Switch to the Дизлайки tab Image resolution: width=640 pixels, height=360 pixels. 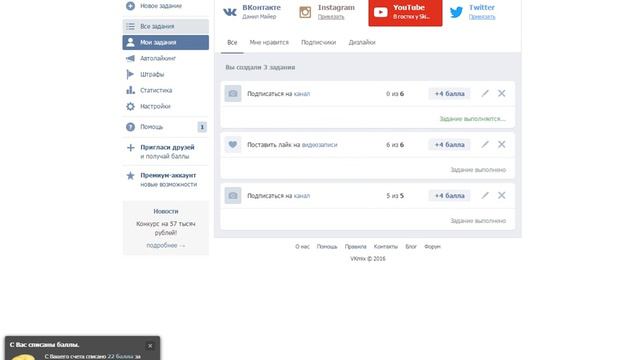click(362, 42)
